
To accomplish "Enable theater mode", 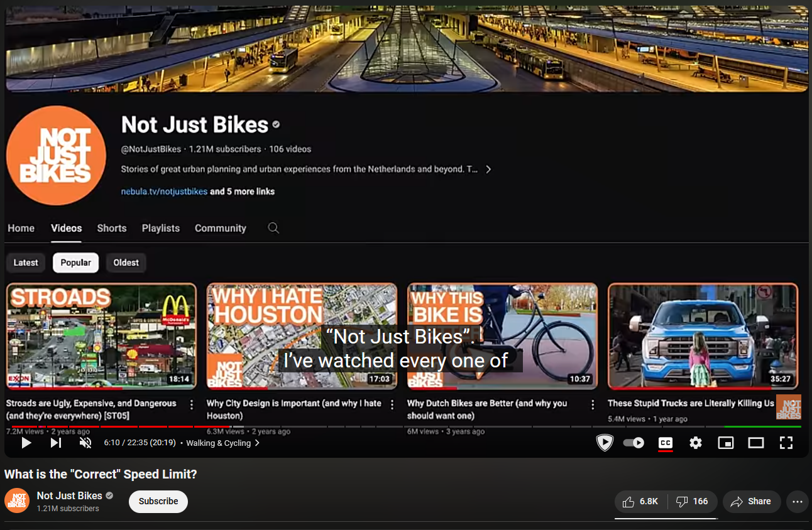I will pos(756,443).
